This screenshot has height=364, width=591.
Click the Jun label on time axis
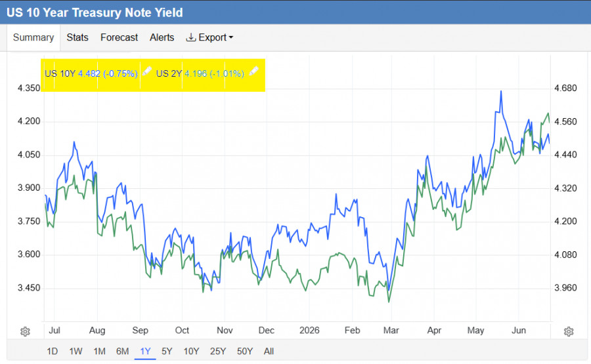click(519, 331)
